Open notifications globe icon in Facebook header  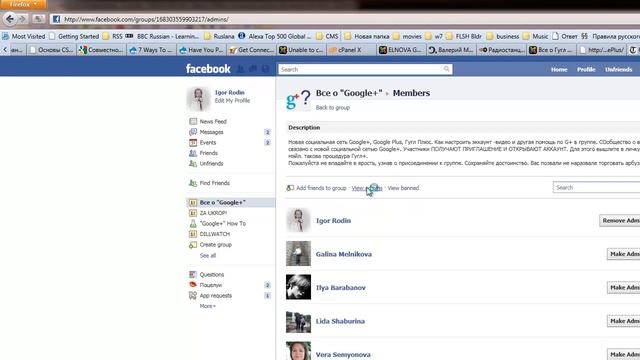(266, 69)
